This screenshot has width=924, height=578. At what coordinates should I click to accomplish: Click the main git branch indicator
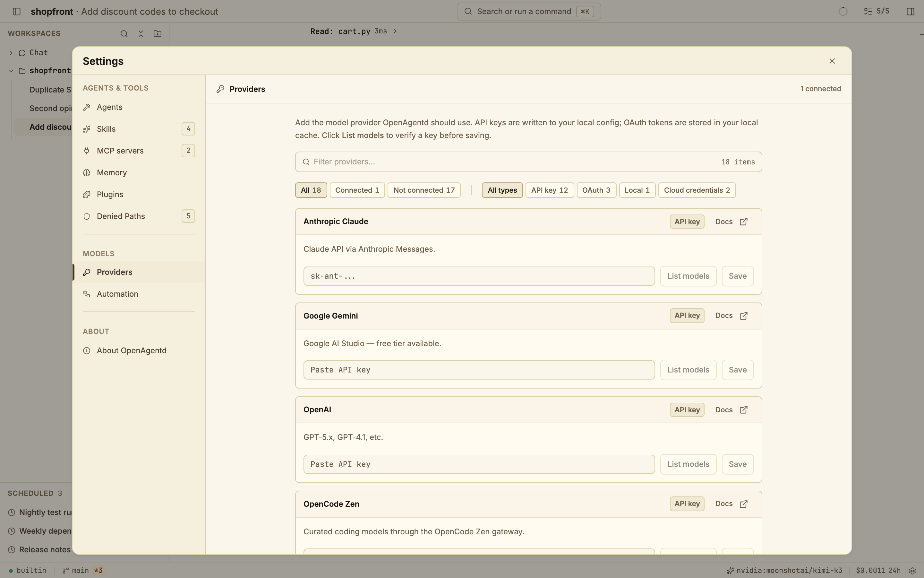point(82,571)
